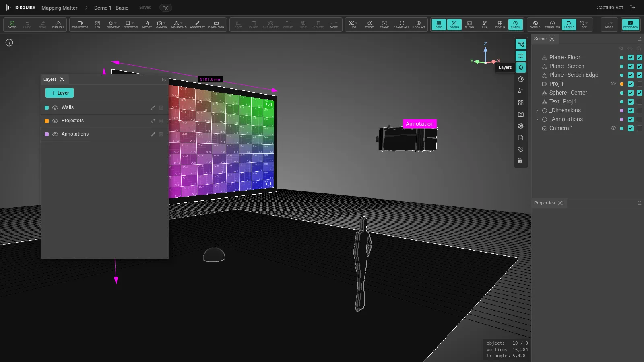Screen dimensions: 644x362
Task: Open the scene tree side panel icon
Action: [x=521, y=44]
